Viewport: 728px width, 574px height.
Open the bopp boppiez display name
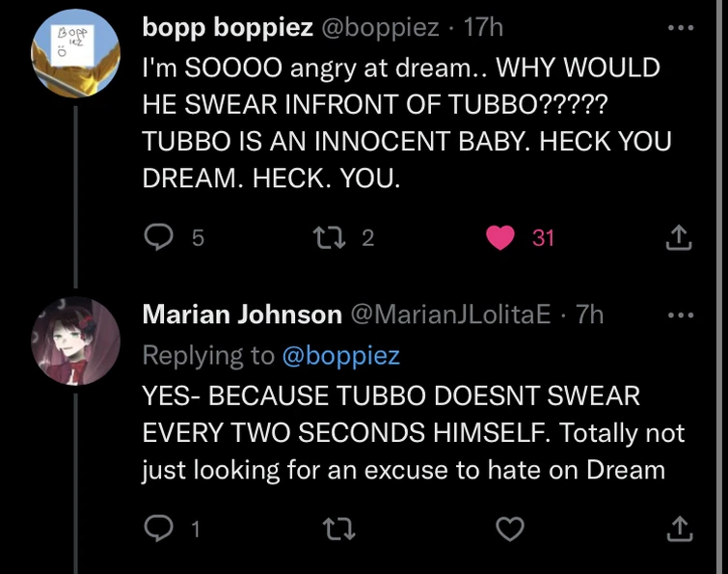pyautogui.click(x=228, y=28)
